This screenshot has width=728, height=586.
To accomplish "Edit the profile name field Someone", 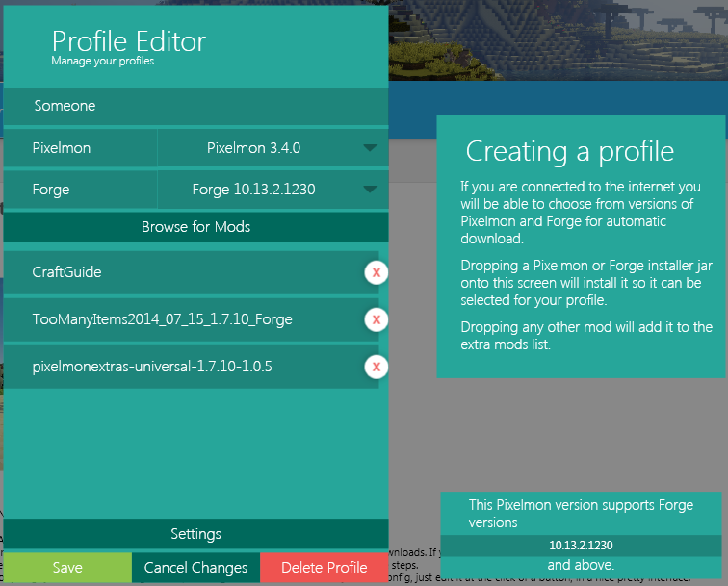I will point(195,106).
